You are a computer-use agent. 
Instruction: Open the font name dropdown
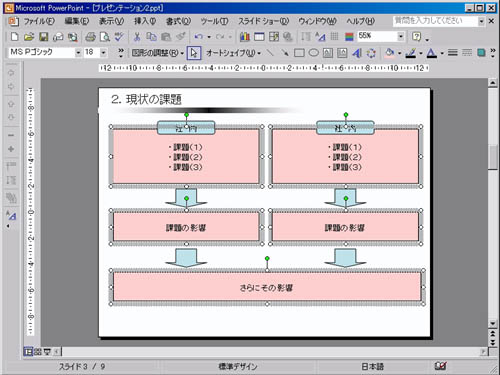pos(78,53)
